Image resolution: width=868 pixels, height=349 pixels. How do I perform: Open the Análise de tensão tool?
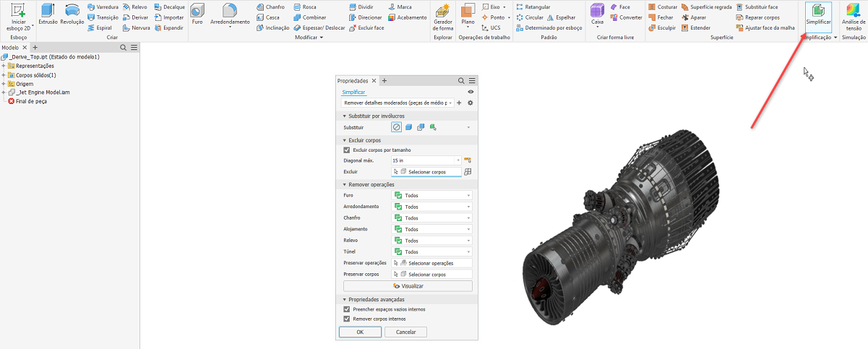pos(854,17)
